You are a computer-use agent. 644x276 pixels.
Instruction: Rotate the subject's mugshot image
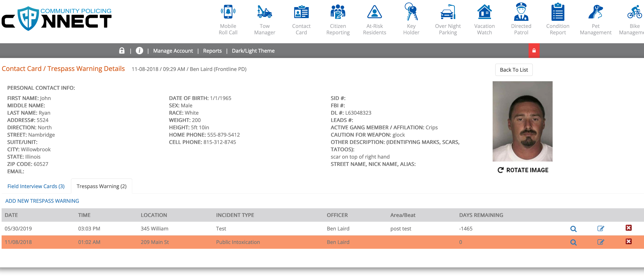tap(523, 170)
